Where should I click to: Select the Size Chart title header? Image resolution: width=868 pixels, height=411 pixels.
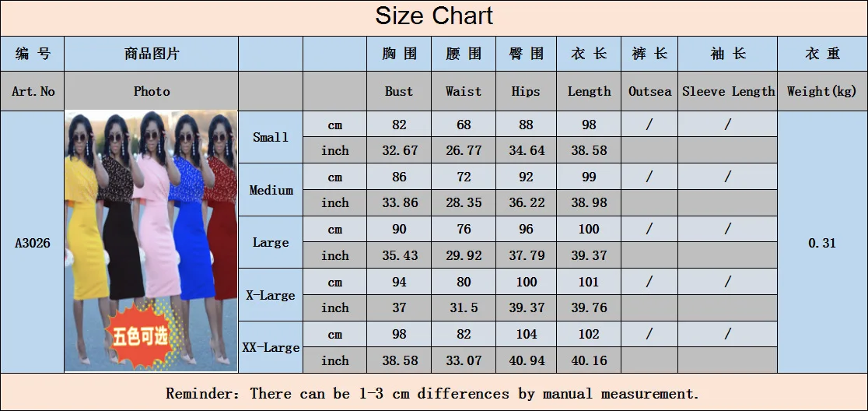pos(434,16)
